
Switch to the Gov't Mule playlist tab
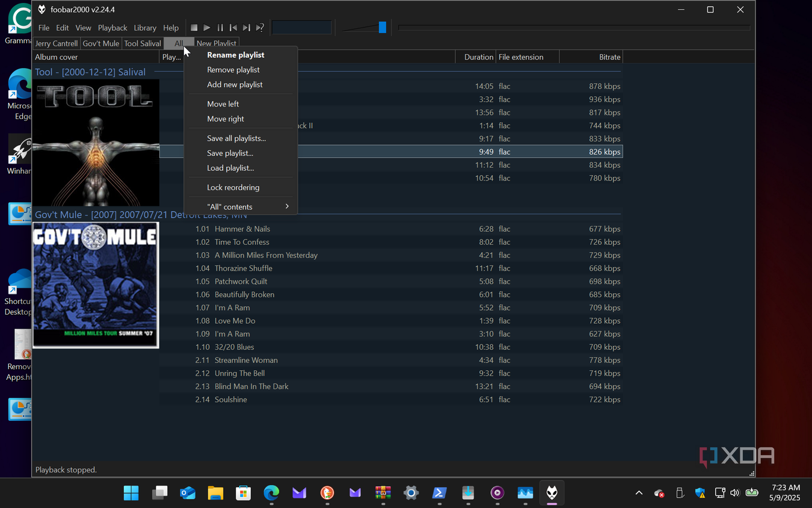click(101, 43)
